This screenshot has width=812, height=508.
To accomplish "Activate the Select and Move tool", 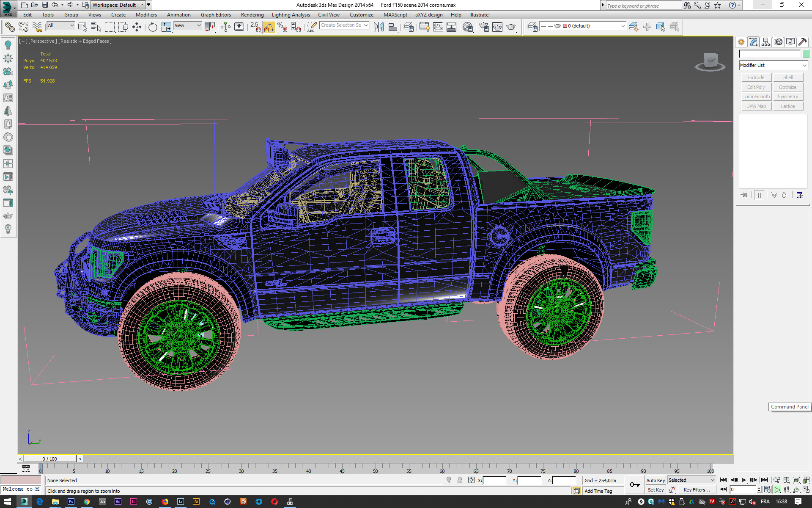I will click(137, 27).
